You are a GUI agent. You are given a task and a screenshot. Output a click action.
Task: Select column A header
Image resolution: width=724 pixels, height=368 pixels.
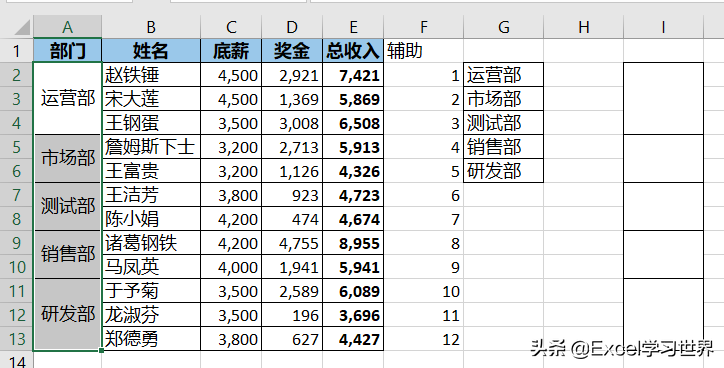(x=67, y=27)
